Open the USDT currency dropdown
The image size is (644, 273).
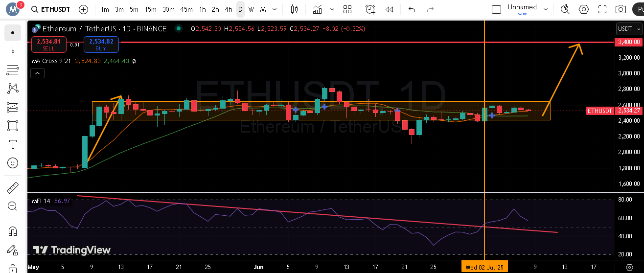[x=628, y=29]
